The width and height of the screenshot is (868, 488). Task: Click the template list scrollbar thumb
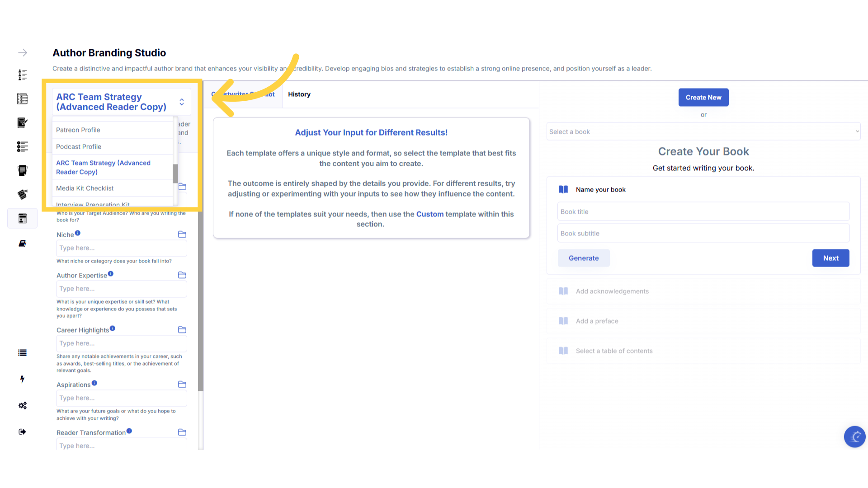(x=175, y=174)
